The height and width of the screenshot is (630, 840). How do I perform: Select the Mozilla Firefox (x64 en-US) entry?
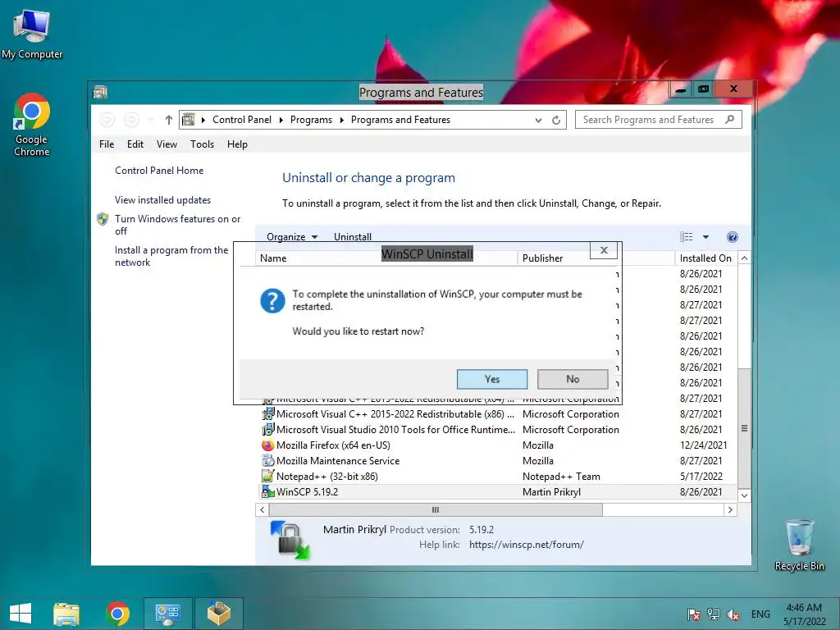pos(498,445)
